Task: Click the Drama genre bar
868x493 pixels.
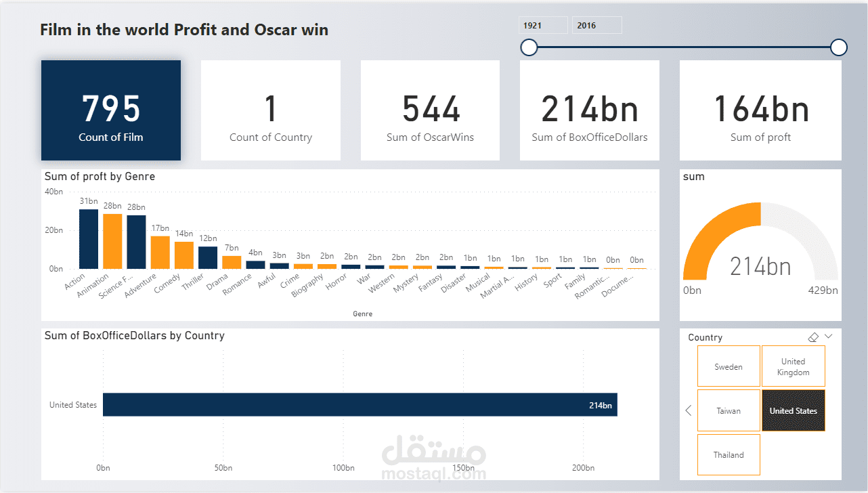Action: pos(232,262)
